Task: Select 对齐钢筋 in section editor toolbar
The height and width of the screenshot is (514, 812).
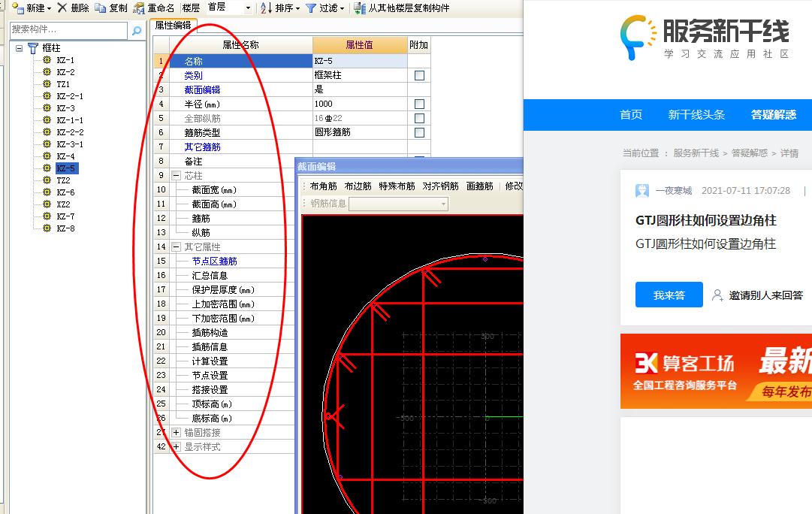Action: pyautogui.click(x=440, y=186)
